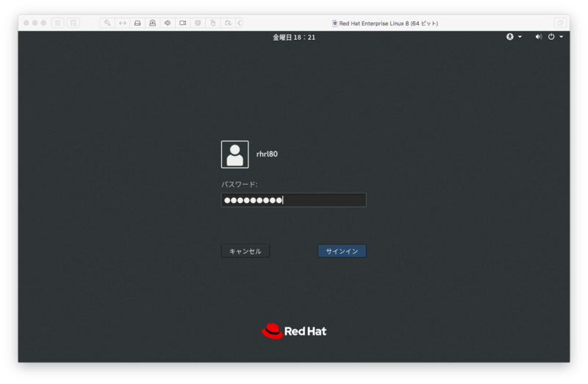Image resolution: width=588 pixels, height=384 pixels.
Task: Focus the password input field
Action: click(x=293, y=200)
